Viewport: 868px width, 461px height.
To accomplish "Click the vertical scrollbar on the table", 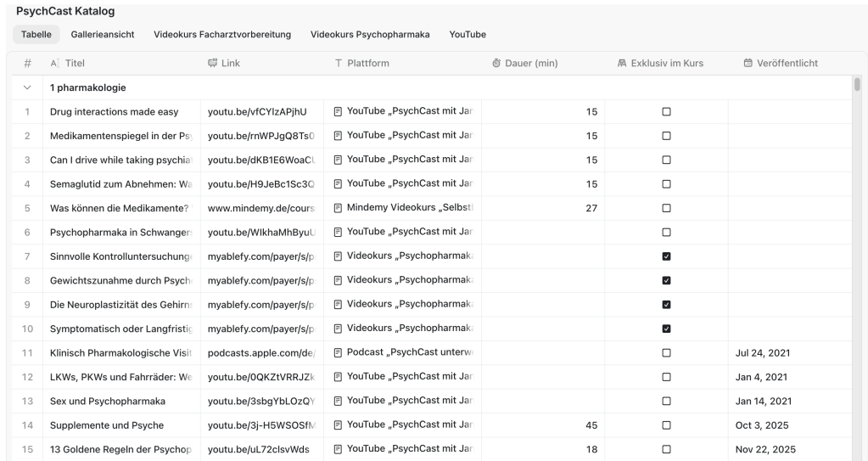I will tap(857, 84).
